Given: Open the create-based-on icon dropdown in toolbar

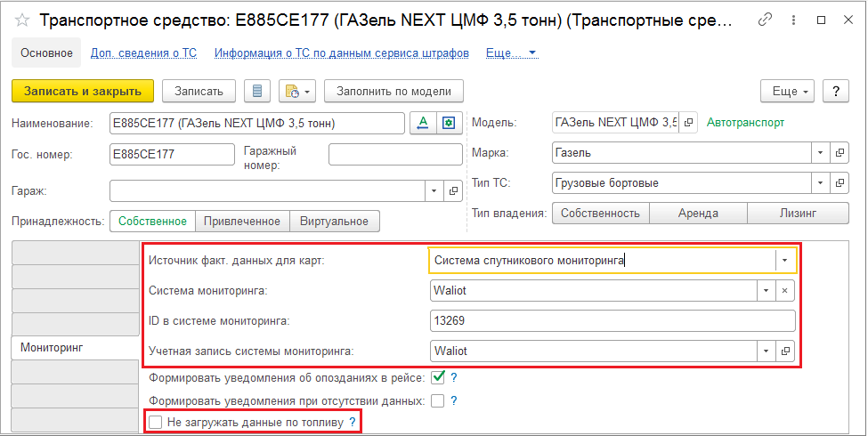Looking at the screenshot, I should click(297, 91).
